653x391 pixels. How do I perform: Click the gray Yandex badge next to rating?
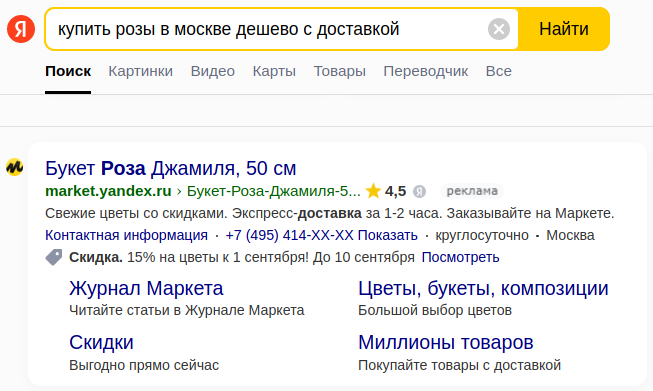pos(419,192)
